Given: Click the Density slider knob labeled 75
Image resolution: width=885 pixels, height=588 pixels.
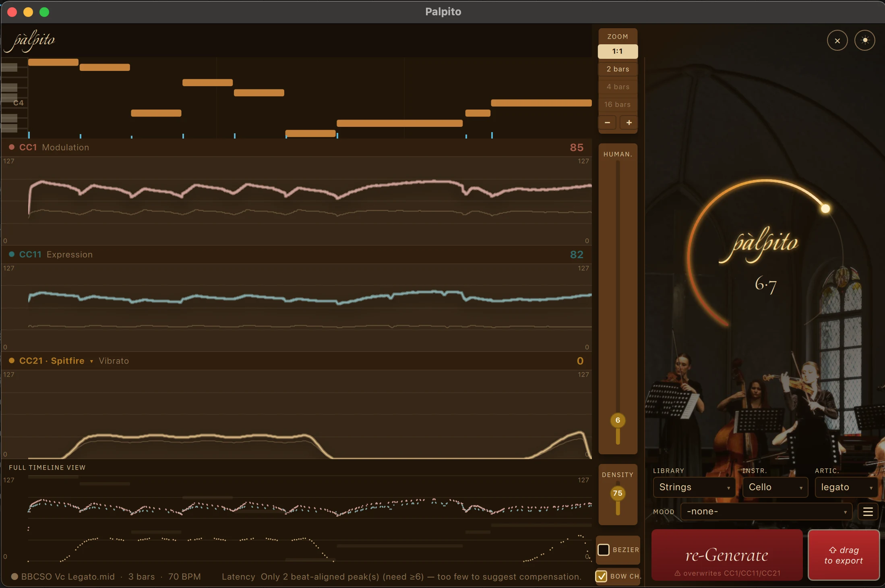Looking at the screenshot, I should 618,493.
